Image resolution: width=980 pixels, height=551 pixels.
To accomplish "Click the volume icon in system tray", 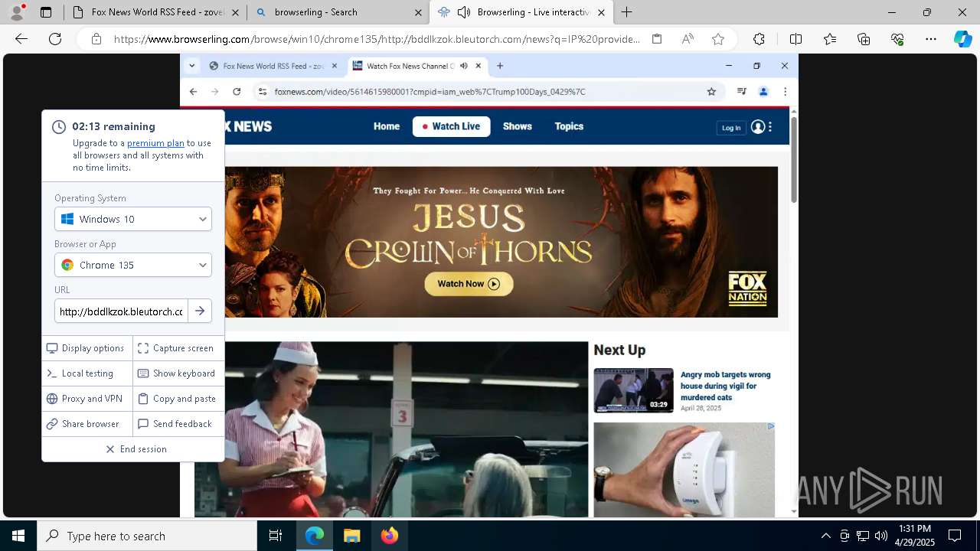I will click(x=880, y=536).
